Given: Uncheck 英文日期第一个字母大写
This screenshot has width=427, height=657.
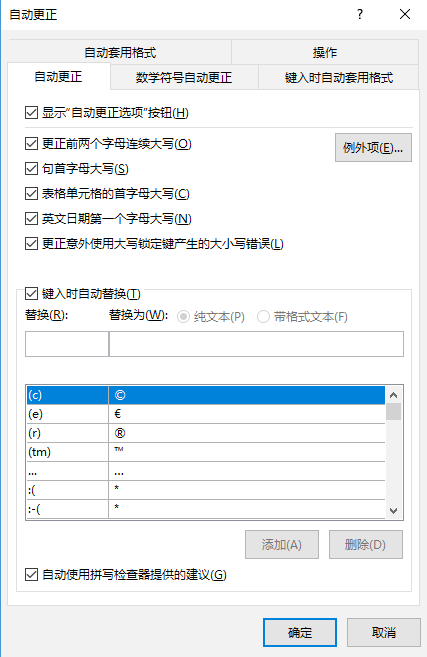Looking at the screenshot, I should pyautogui.click(x=31, y=219).
